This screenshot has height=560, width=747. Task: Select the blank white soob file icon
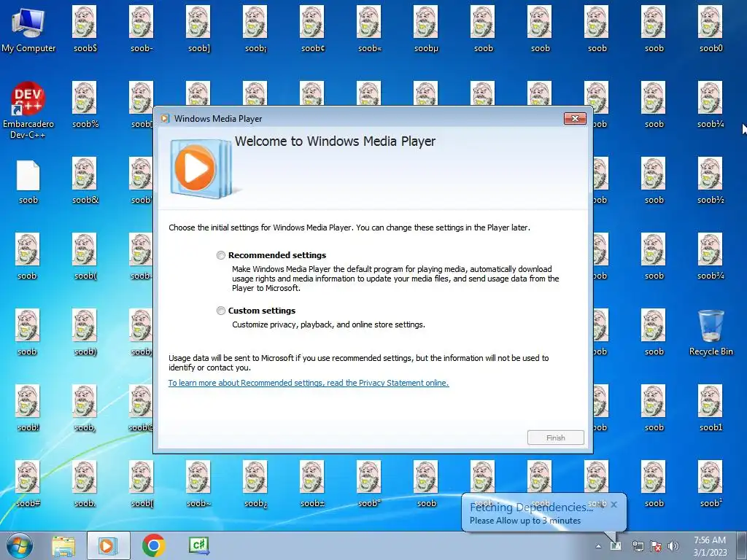pyautogui.click(x=28, y=182)
